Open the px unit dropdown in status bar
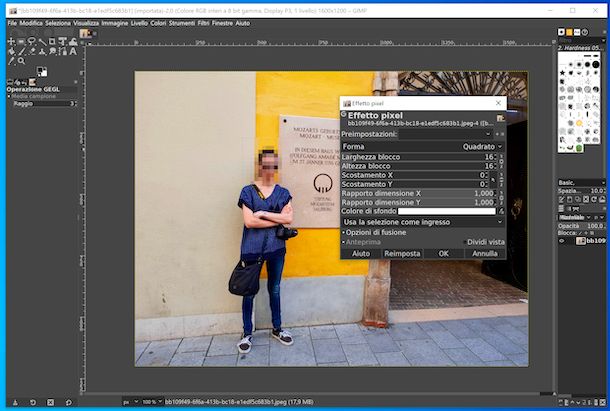The image size is (610, 411). tap(131, 402)
